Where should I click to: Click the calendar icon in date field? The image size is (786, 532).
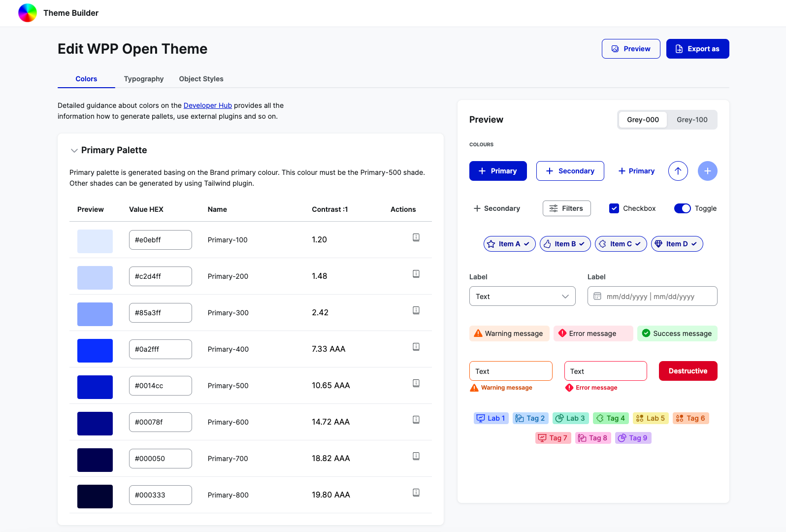[597, 297]
